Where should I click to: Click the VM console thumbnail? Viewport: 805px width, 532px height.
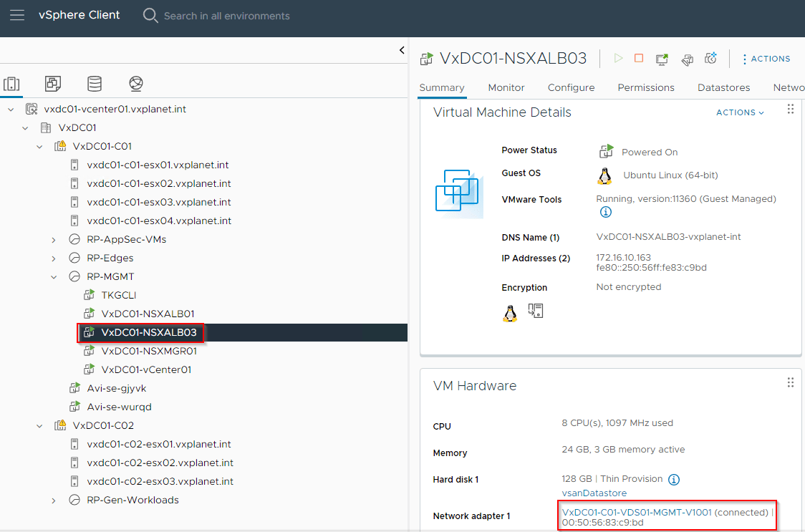[x=459, y=193]
